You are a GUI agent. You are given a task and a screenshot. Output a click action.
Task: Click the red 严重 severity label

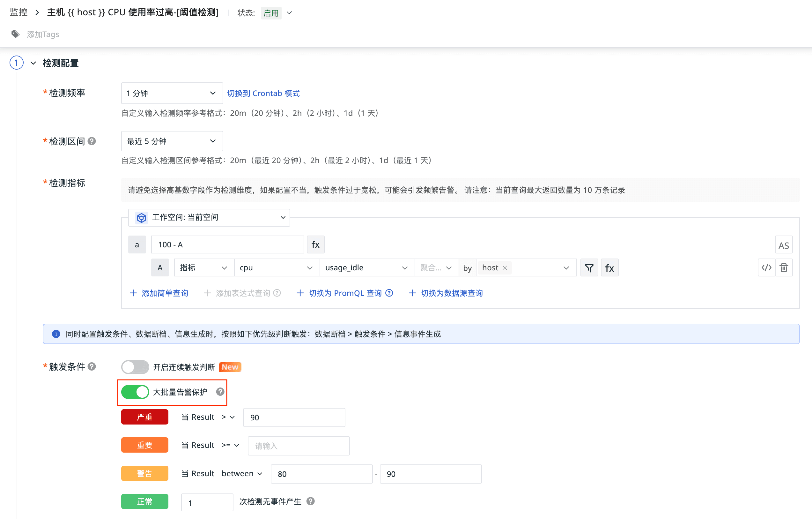click(144, 417)
